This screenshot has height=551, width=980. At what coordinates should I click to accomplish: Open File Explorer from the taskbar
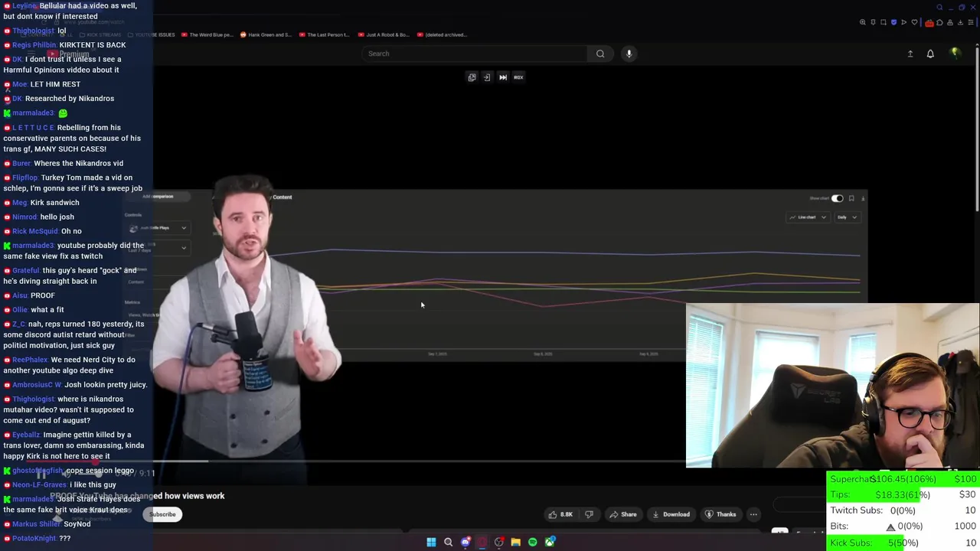tap(516, 543)
